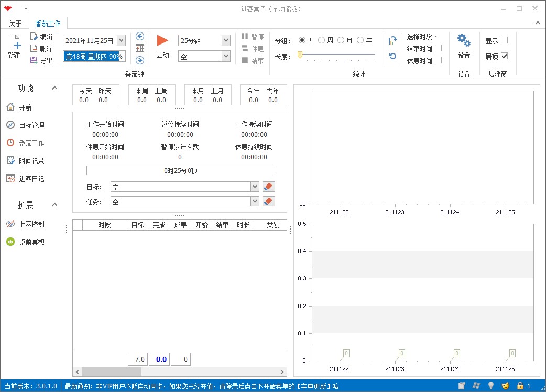The image size is (546, 392).
Task: Click the 新建 (New) document icon
Action: tap(14, 43)
